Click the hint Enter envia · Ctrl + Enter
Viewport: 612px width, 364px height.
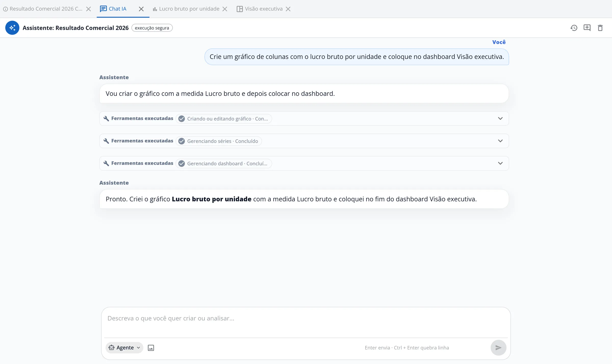(x=407, y=348)
